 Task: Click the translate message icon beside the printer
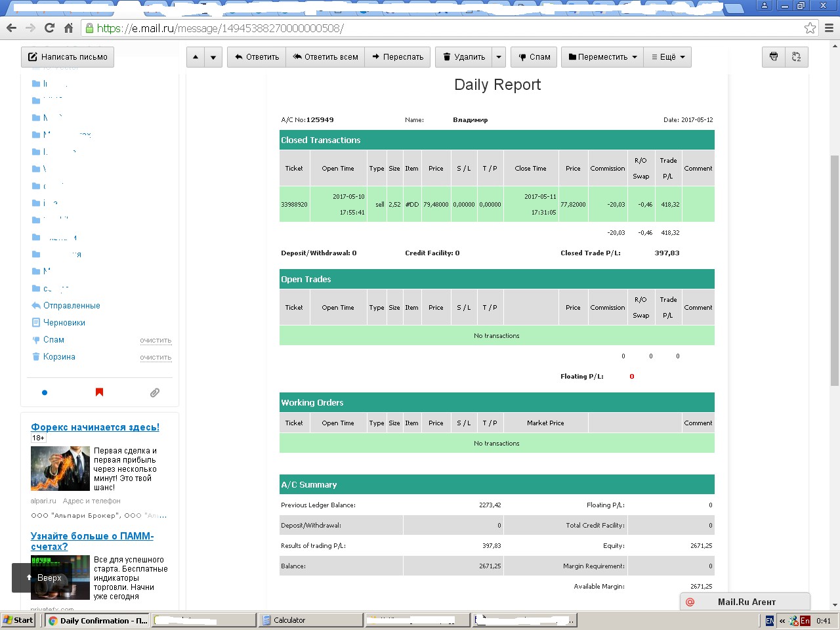[797, 57]
